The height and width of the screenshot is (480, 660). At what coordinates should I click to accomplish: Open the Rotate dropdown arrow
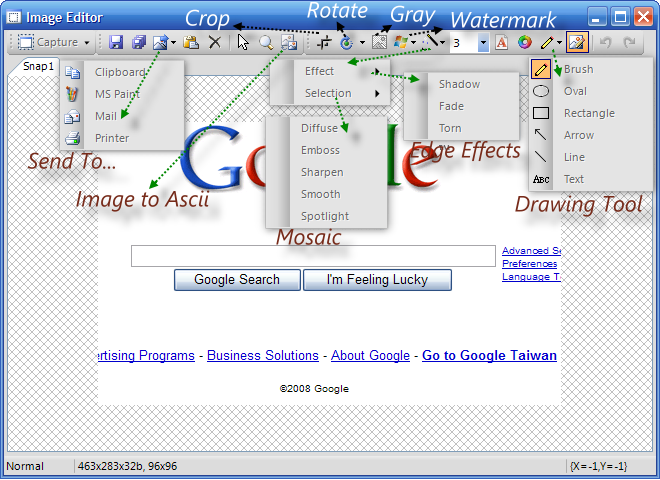pos(362,43)
